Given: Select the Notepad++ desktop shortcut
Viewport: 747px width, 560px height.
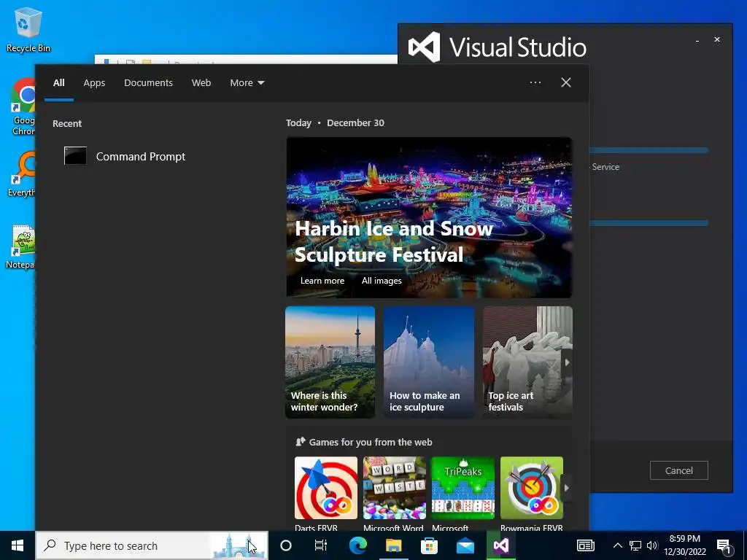Looking at the screenshot, I should point(21,246).
